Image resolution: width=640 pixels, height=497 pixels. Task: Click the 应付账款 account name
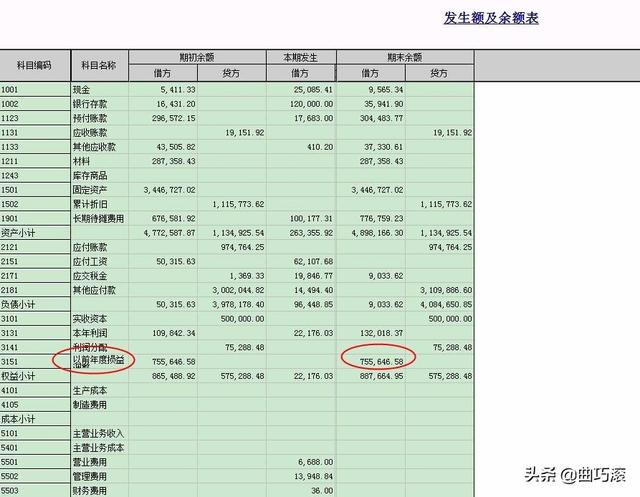coord(90,247)
